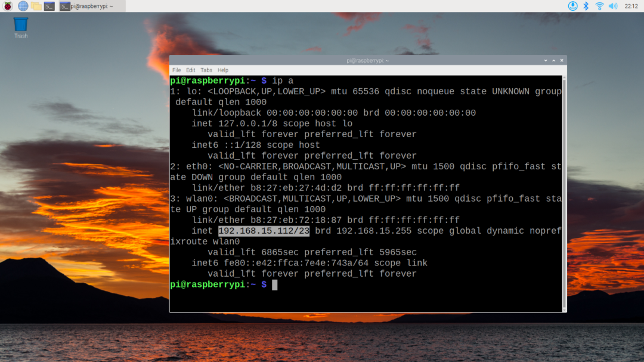644x362 pixels.
Task: Open the File Manager folder icon
Action: pos(36,6)
